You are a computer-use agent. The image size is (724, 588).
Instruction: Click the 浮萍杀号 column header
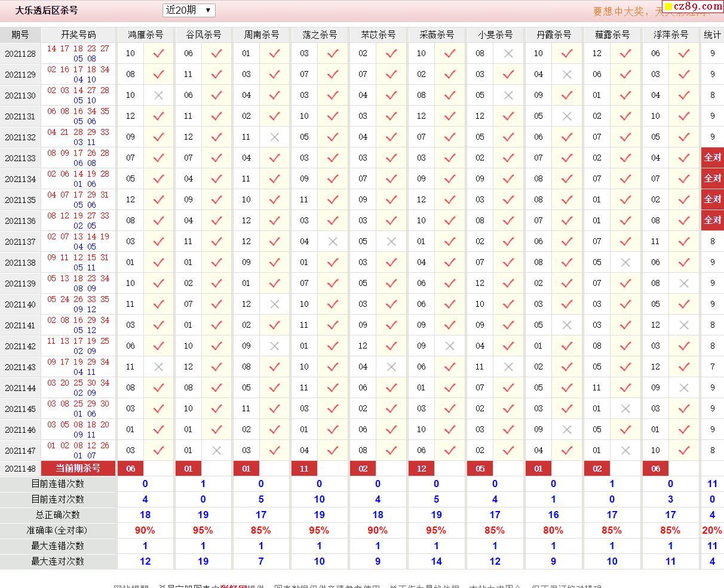pyautogui.click(x=671, y=35)
